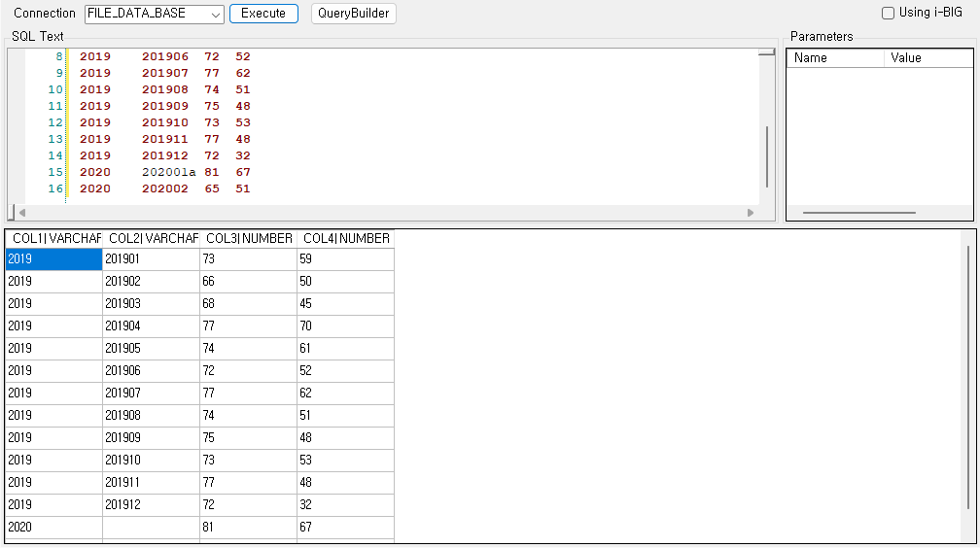Click the SQL Text vertical scrollbar thumb

point(767,155)
